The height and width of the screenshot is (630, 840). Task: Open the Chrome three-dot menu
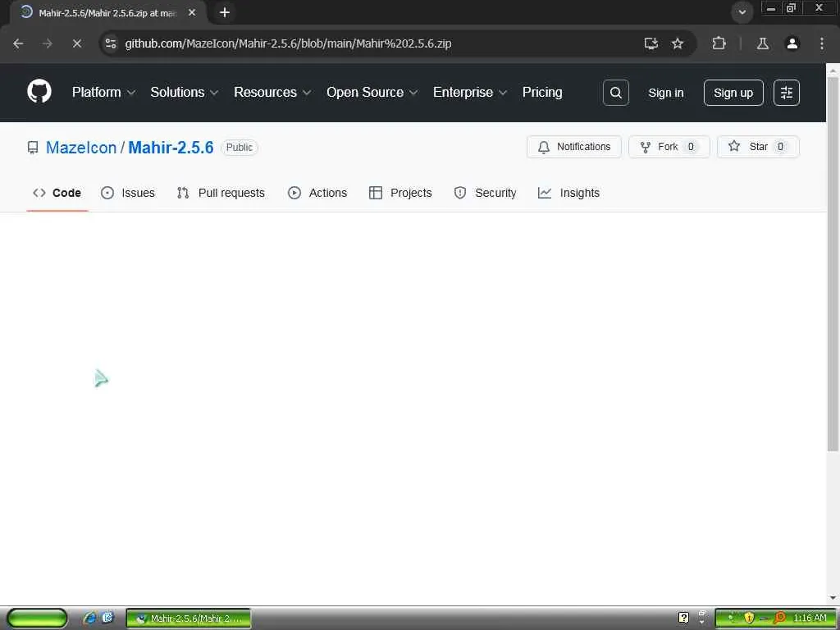click(x=822, y=43)
